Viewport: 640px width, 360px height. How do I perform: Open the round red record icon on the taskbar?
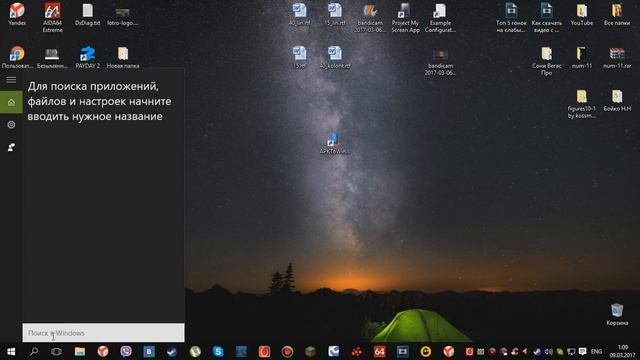click(x=287, y=351)
